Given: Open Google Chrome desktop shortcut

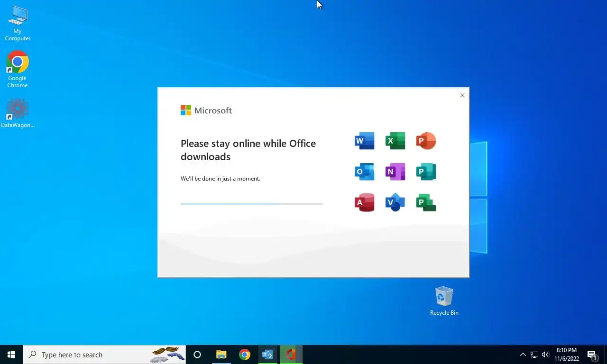Looking at the screenshot, I should [18, 69].
